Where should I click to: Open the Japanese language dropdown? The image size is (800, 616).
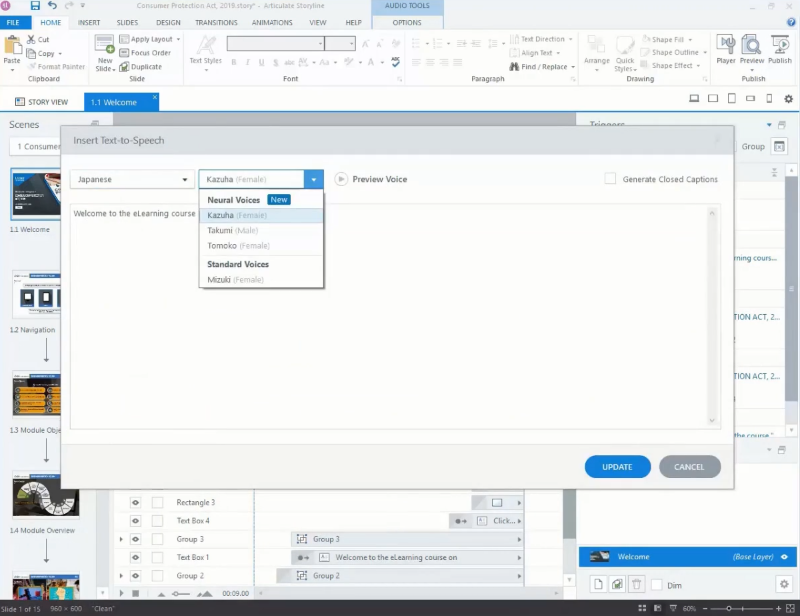(x=132, y=179)
